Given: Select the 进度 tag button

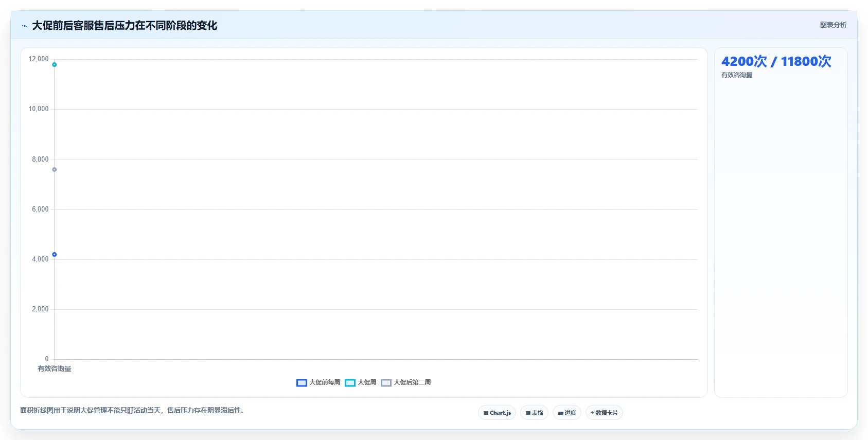Looking at the screenshot, I should click(x=567, y=413).
